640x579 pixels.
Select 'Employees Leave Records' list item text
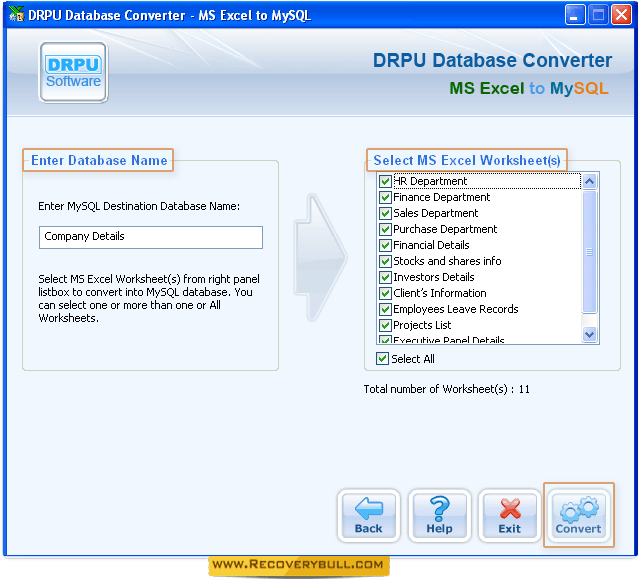click(456, 309)
